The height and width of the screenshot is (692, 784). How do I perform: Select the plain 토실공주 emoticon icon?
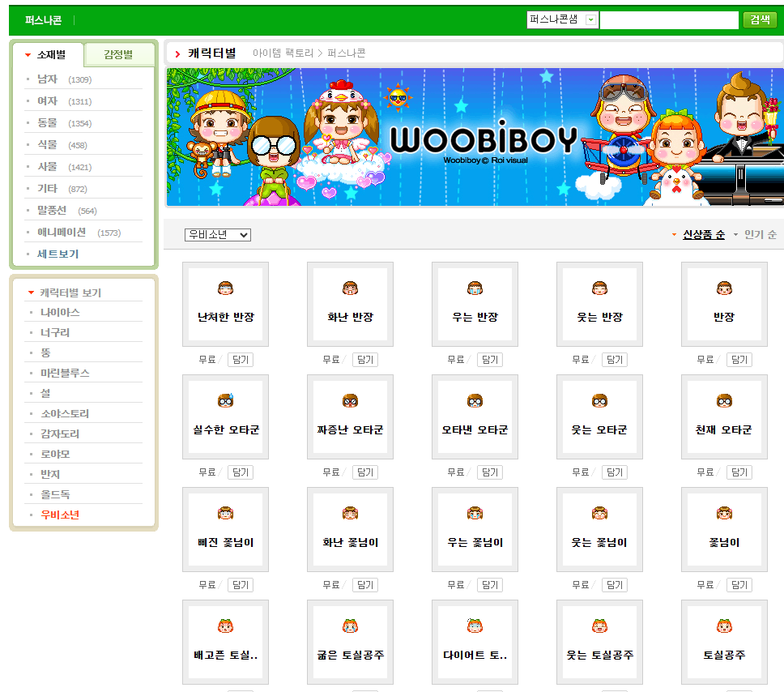(x=724, y=626)
